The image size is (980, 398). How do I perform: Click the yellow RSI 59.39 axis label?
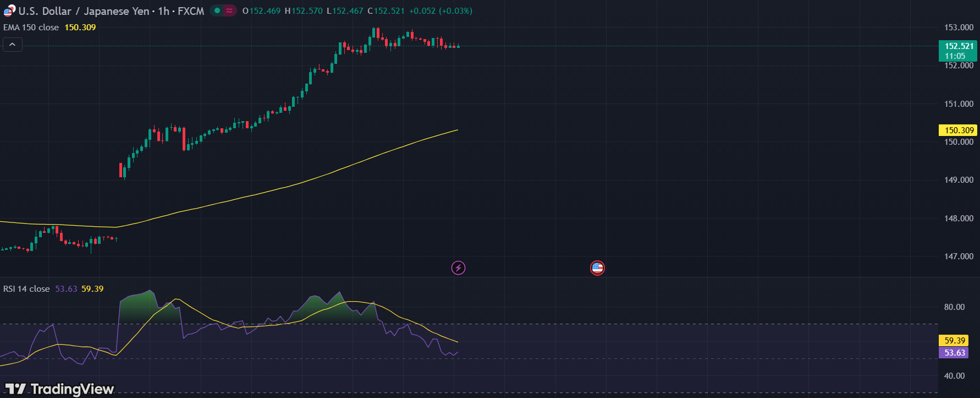(x=954, y=341)
